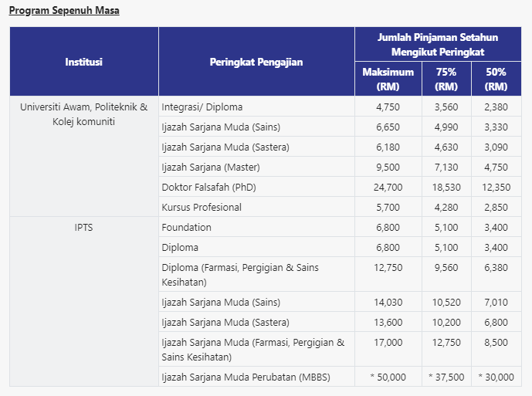Click 'Jumlah Pinjaman Setahun Mengikut Peringkat' header
532x396 pixels.
click(438, 45)
